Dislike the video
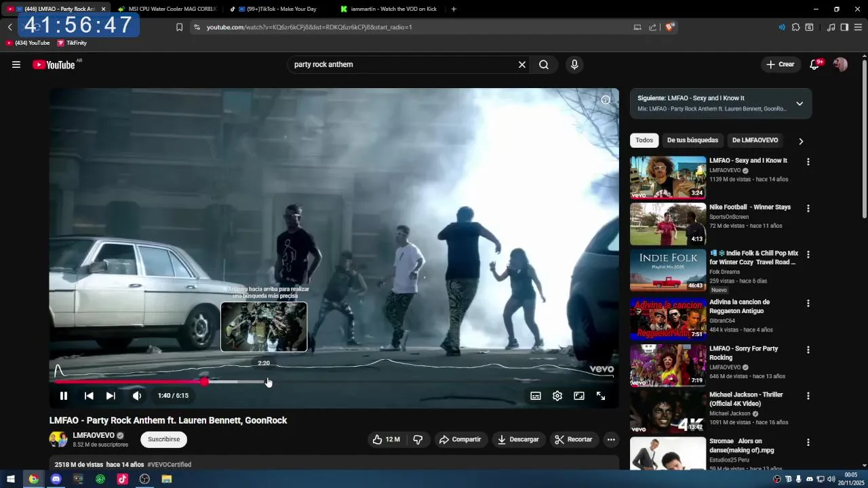 click(x=418, y=439)
